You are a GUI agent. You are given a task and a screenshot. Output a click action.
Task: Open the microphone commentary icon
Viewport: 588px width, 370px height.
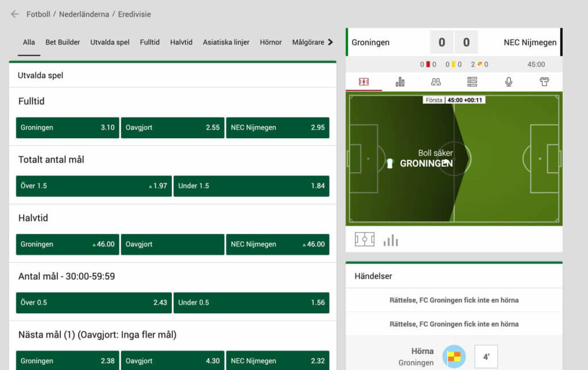(x=509, y=81)
